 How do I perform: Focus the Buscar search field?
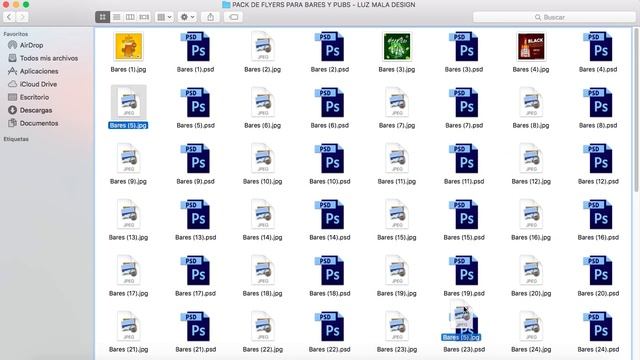pos(554,17)
